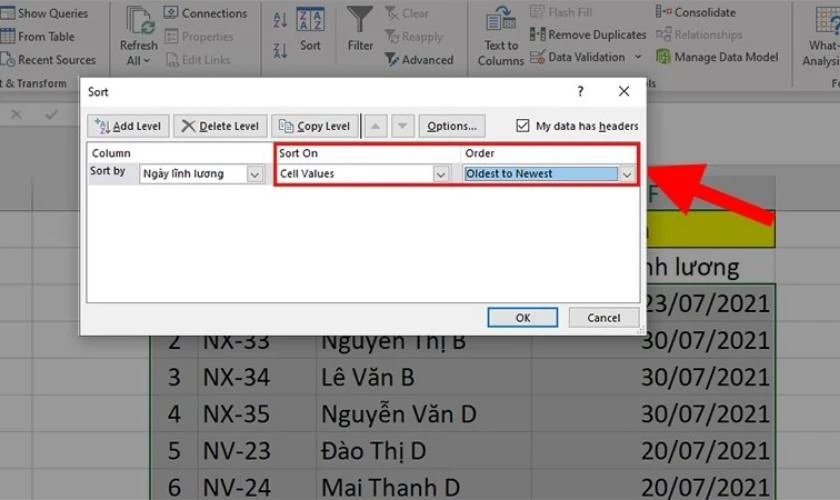The image size is (840, 500).
Task: Click the Add Level button
Action: coord(128,126)
